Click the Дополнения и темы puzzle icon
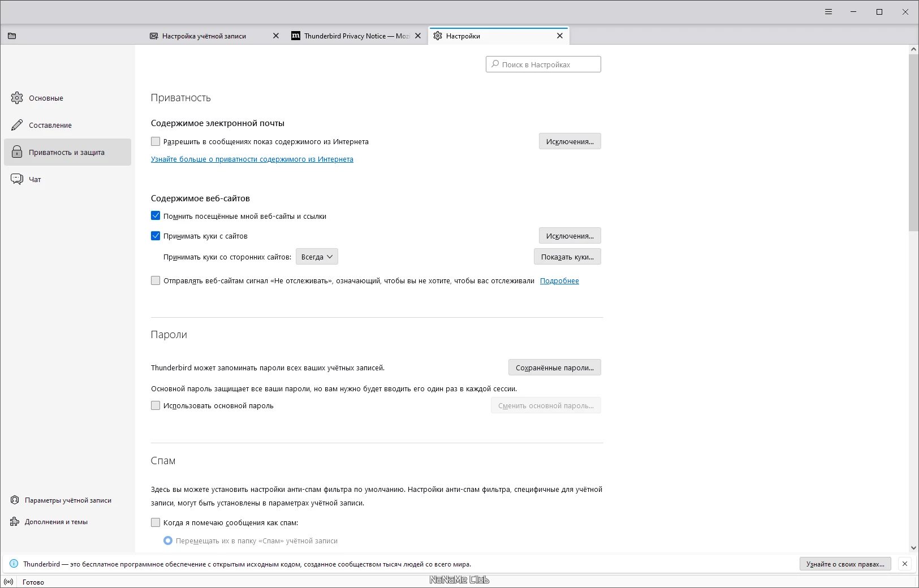 pyautogui.click(x=15, y=522)
